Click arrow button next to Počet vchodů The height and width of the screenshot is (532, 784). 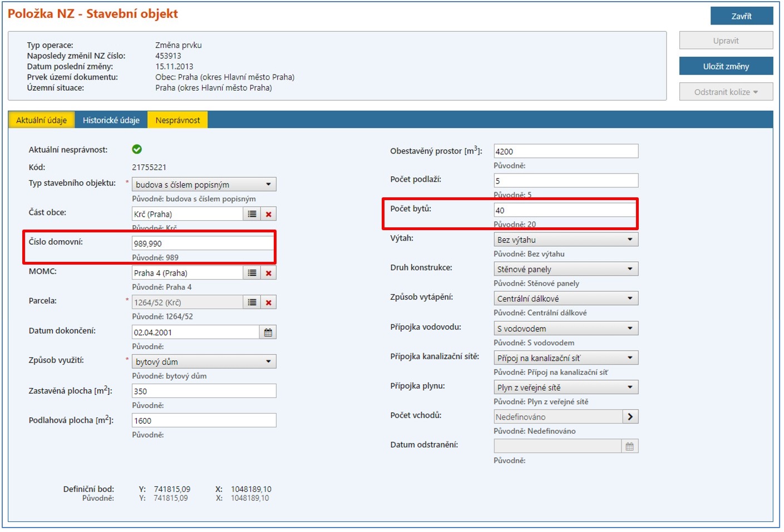[x=630, y=417]
